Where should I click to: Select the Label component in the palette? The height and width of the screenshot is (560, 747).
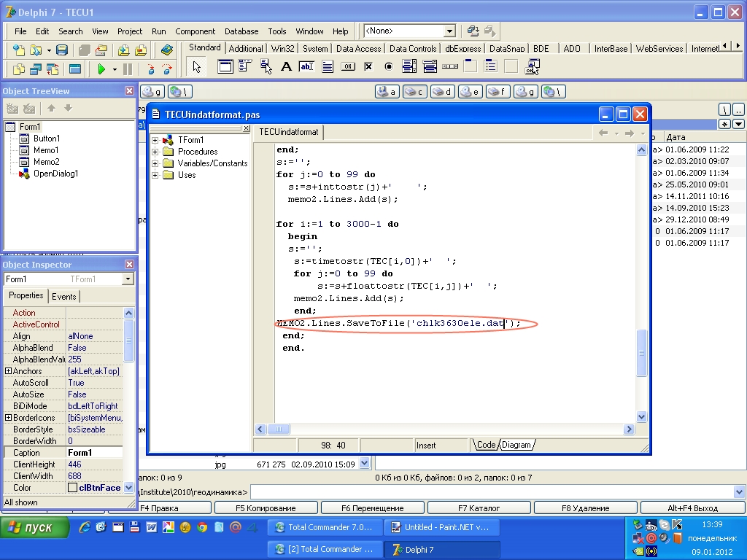point(286,67)
